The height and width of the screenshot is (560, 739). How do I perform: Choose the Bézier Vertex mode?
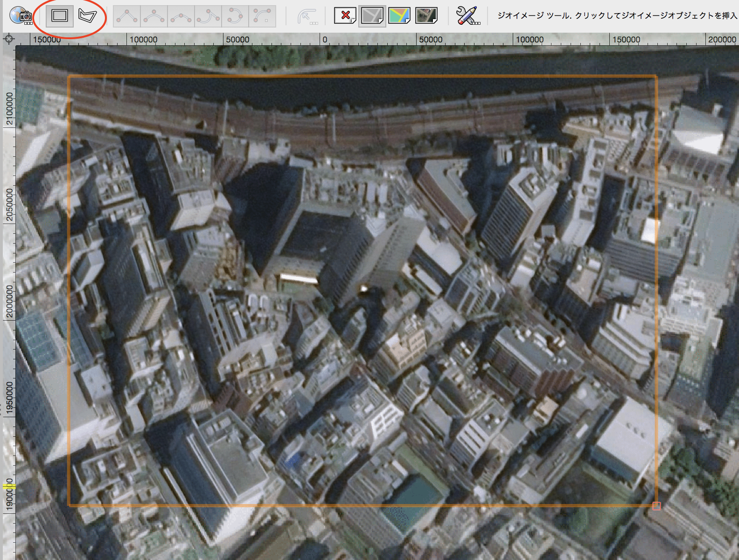(x=153, y=16)
